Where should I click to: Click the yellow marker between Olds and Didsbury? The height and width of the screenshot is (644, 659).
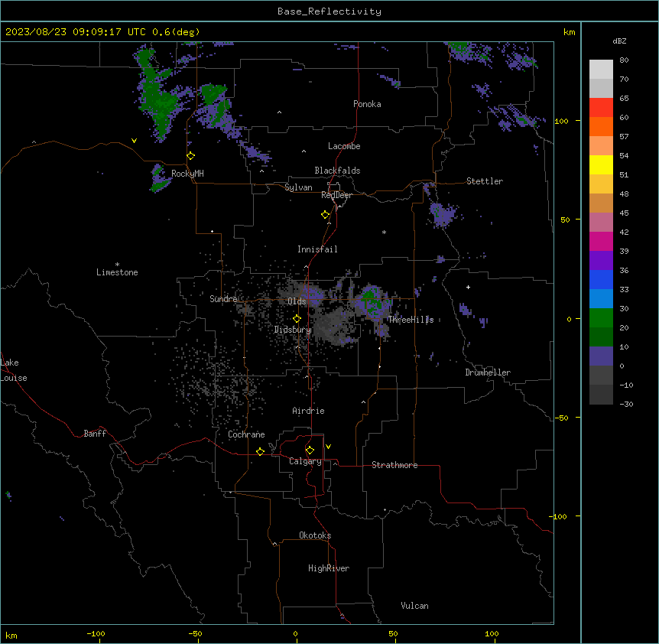pos(297,319)
